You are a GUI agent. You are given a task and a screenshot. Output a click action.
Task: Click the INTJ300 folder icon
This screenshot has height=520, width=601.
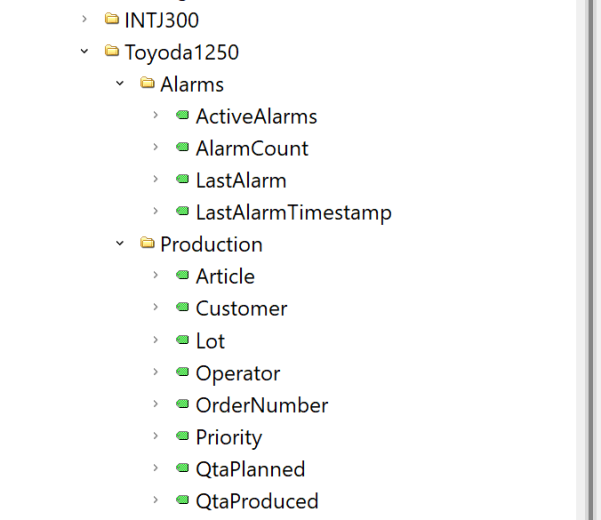pyautogui.click(x=111, y=20)
